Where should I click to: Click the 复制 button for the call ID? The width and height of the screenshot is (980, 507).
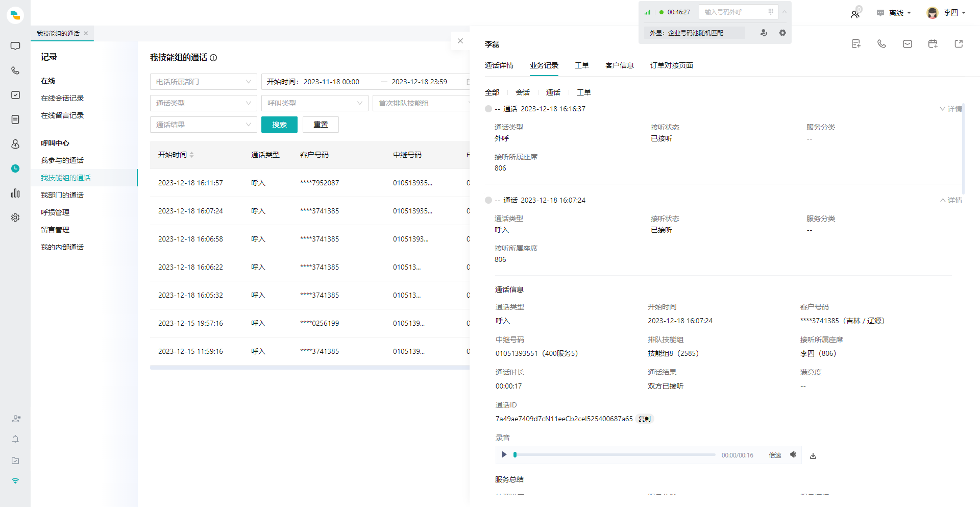click(645, 419)
